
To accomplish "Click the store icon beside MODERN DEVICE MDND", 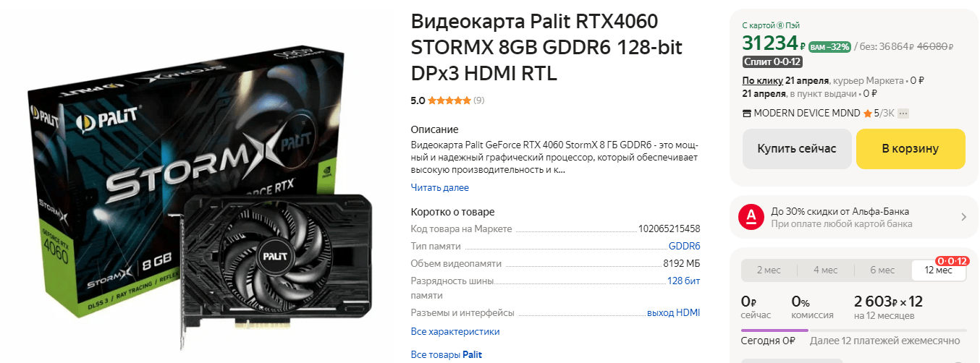I will point(747,114).
